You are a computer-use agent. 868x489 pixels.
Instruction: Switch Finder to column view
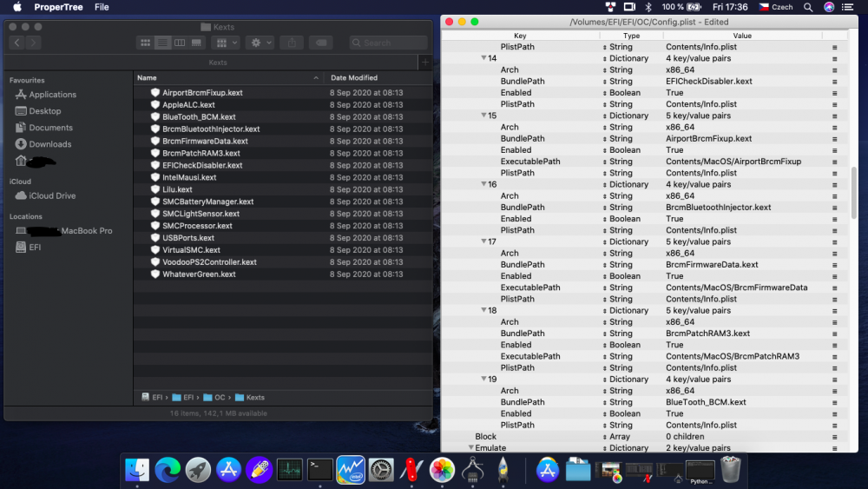point(180,43)
